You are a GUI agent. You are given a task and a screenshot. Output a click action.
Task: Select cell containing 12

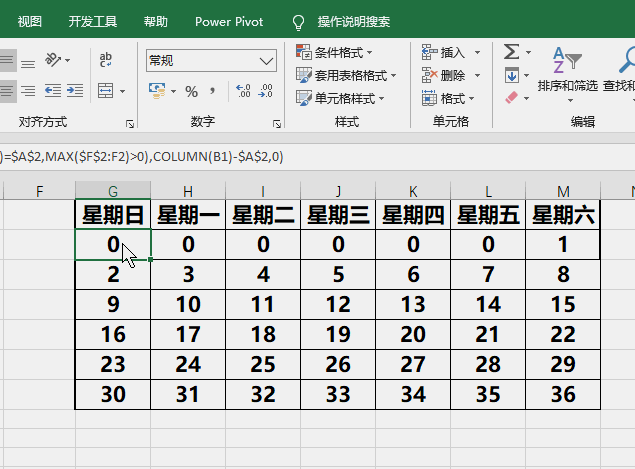338,305
